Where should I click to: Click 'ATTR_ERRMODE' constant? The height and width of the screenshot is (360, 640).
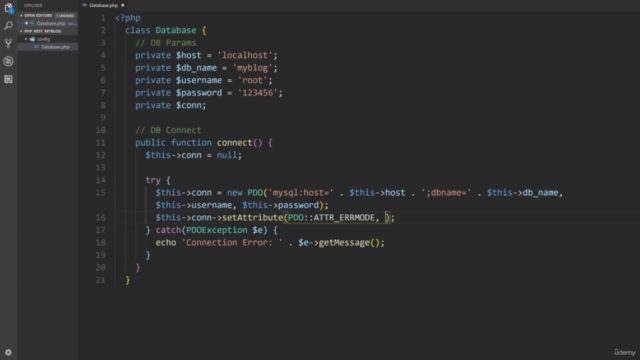[x=344, y=218]
